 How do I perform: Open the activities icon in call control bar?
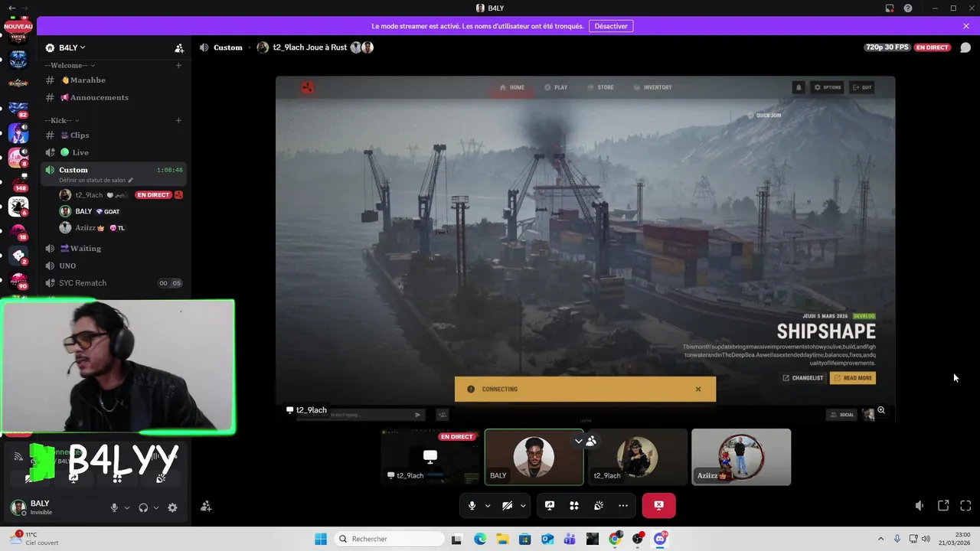pyautogui.click(x=574, y=506)
